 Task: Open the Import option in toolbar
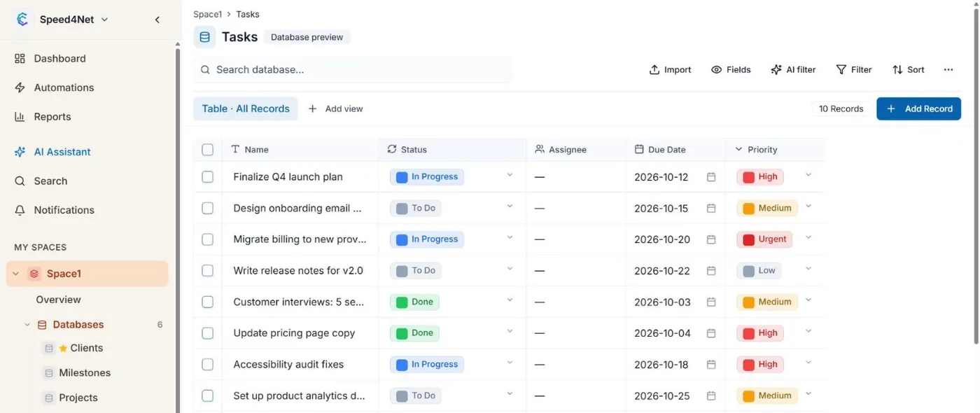point(670,69)
